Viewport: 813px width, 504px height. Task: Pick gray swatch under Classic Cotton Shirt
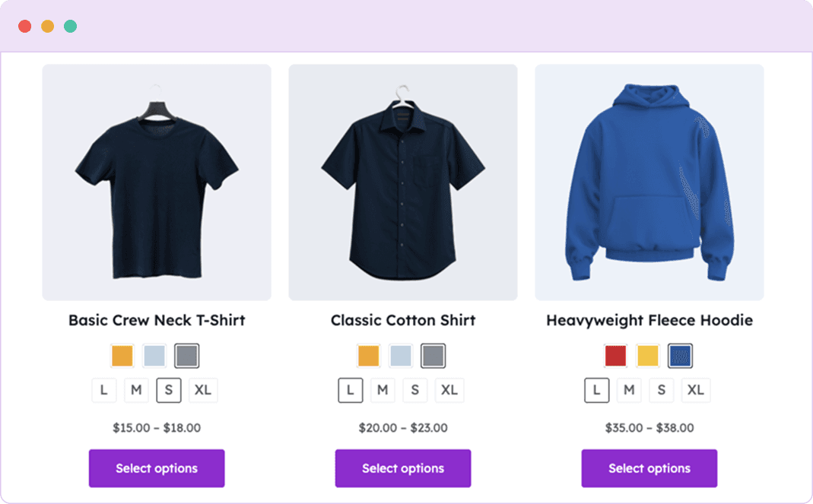tap(433, 356)
